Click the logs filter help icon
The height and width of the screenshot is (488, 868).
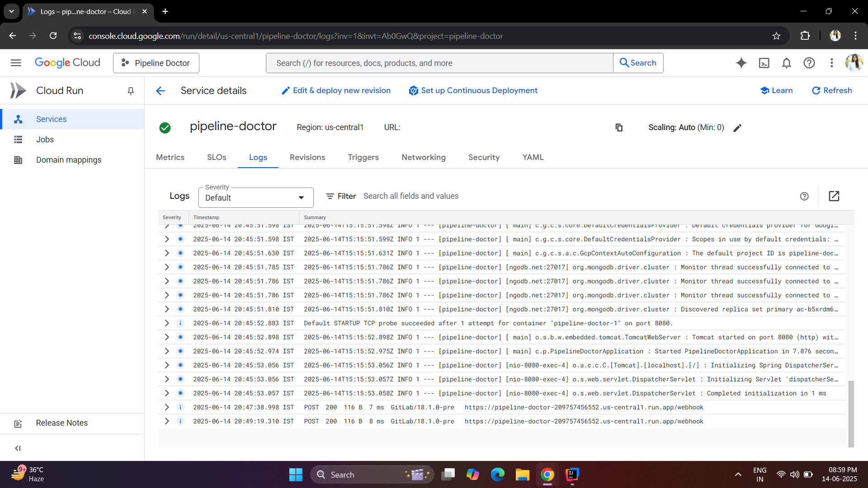[x=804, y=196]
